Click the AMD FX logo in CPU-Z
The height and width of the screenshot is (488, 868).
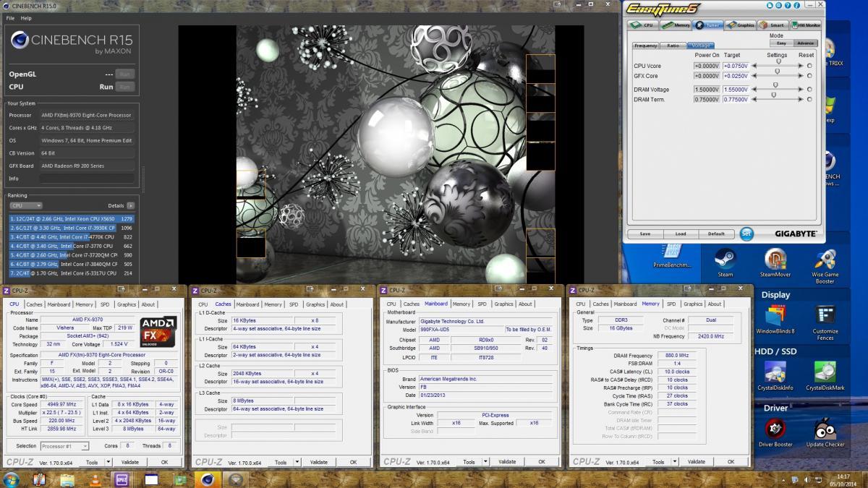click(158, 333)
